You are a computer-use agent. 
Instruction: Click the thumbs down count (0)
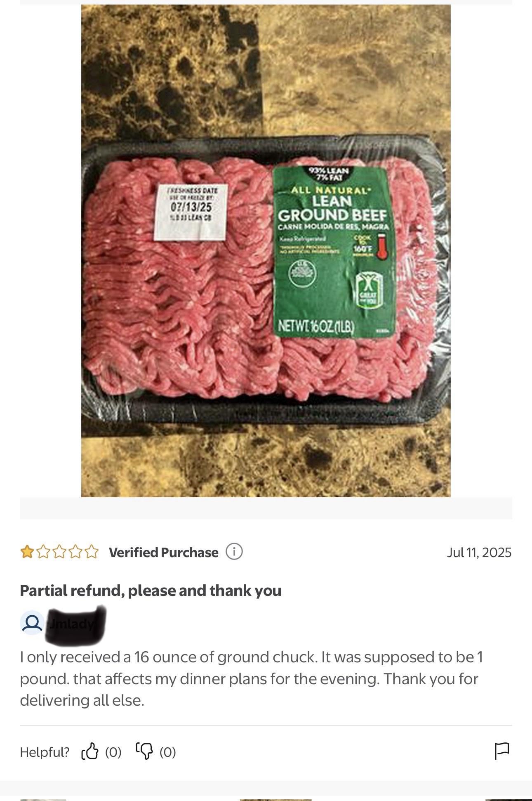click(168, 752)
